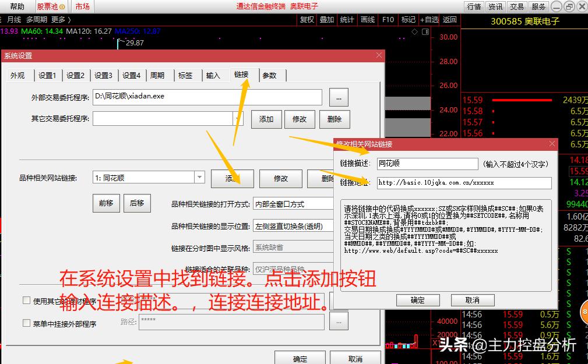Image resolution: width=588 pixels, height=364 pixels.
Task: Switch to 设置1 tab
Action: pos(47,75)
